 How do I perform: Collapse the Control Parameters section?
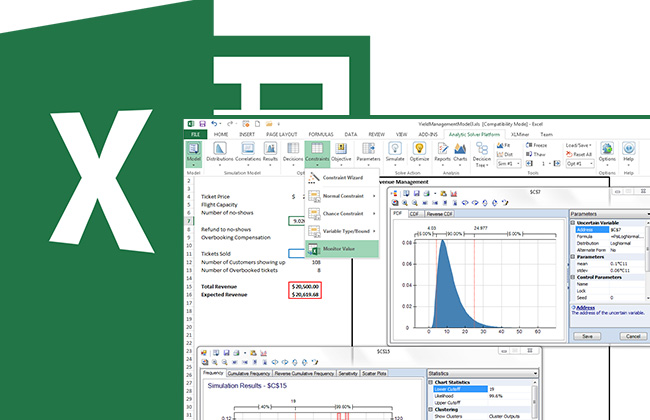click(x=573, y=277)
